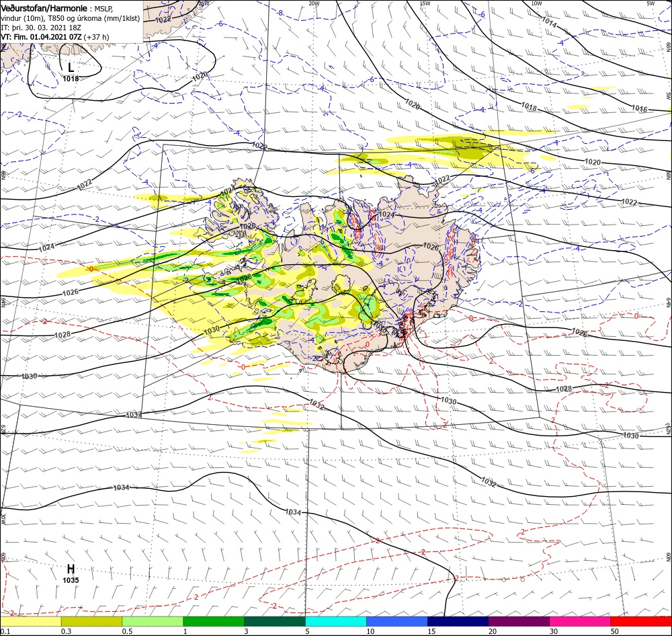Screen dimensions: 672x636
Task: Pick the dark green 3–5 legend swatch
Action: (x=275, y=621)
